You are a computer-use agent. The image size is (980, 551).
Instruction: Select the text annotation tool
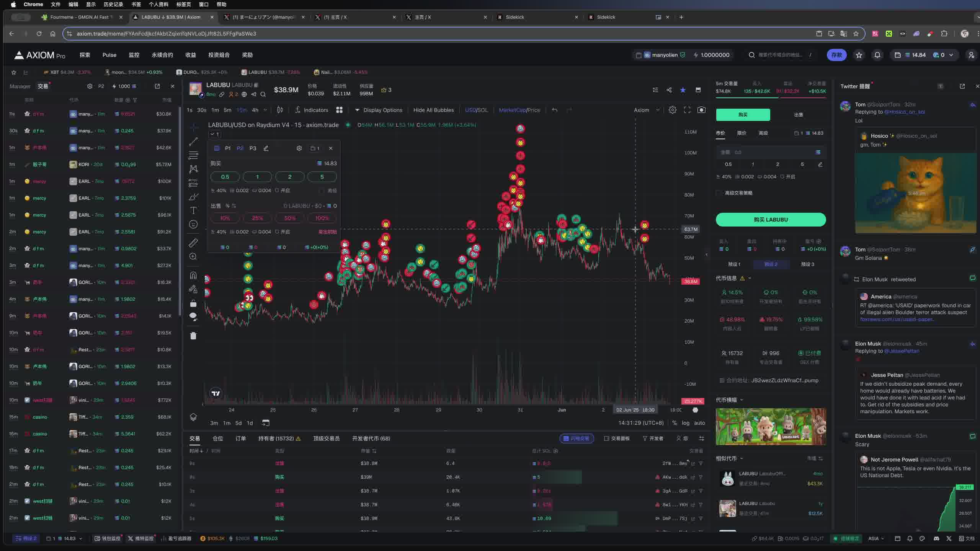point(193,210)
